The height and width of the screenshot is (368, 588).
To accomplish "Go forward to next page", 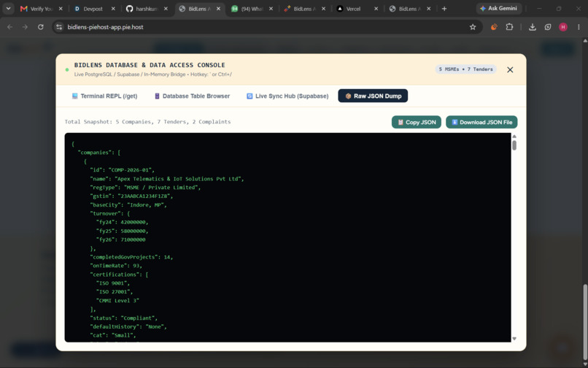I will (25, 27).
